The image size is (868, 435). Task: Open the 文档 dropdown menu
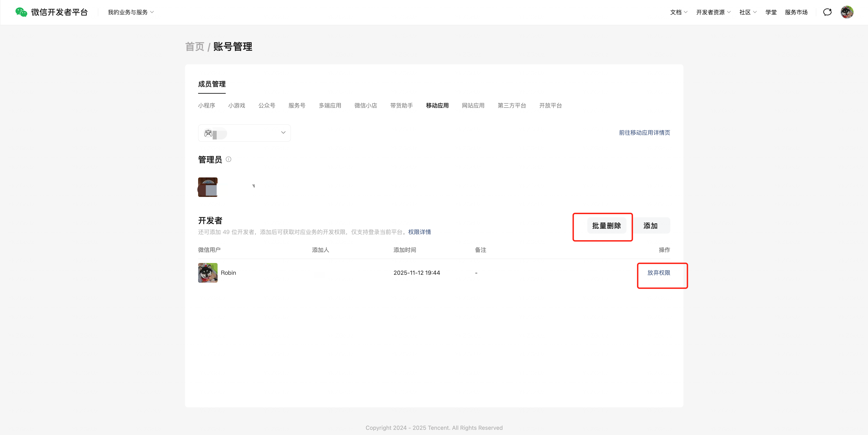coord(679,12)
